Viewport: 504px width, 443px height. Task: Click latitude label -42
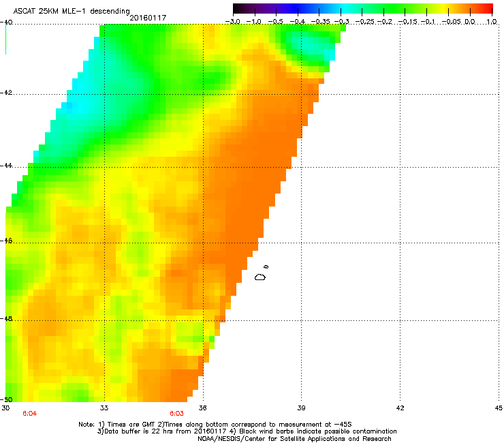[x=6, y=92]
